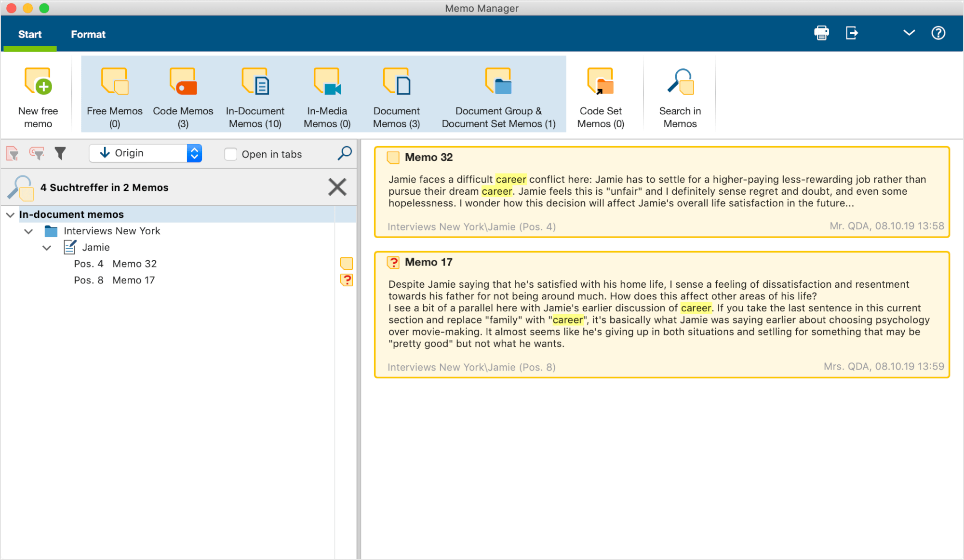Click Memo 17 card question mark icon

(x=393, y=263)
